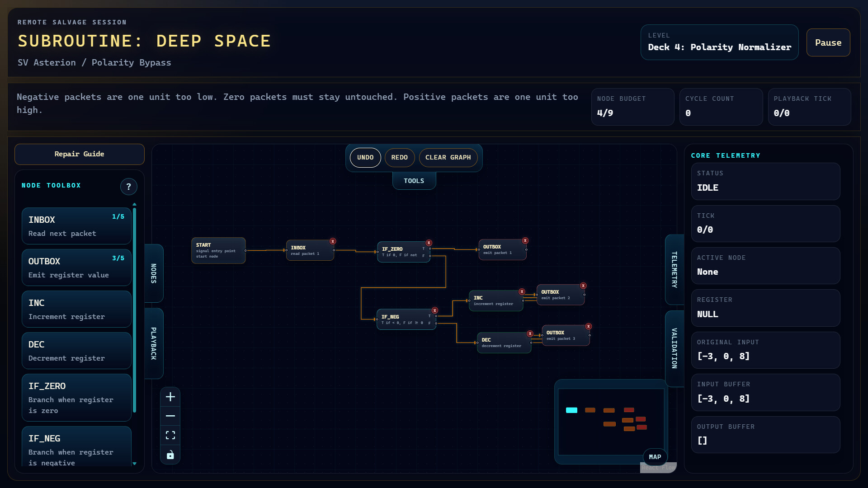The image size is (868, 488).
Task: Delete the INBOX read packet 1 node
Action: [333, 241]
